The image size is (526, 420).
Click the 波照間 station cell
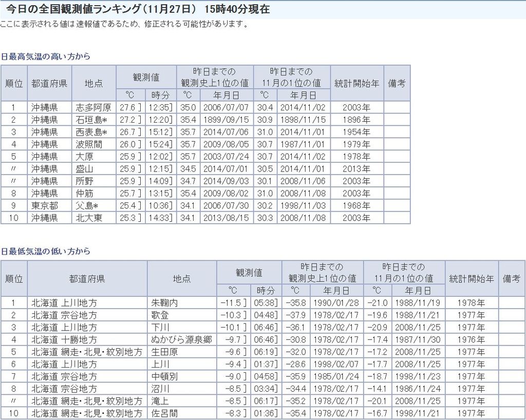(x=94, y=144)
